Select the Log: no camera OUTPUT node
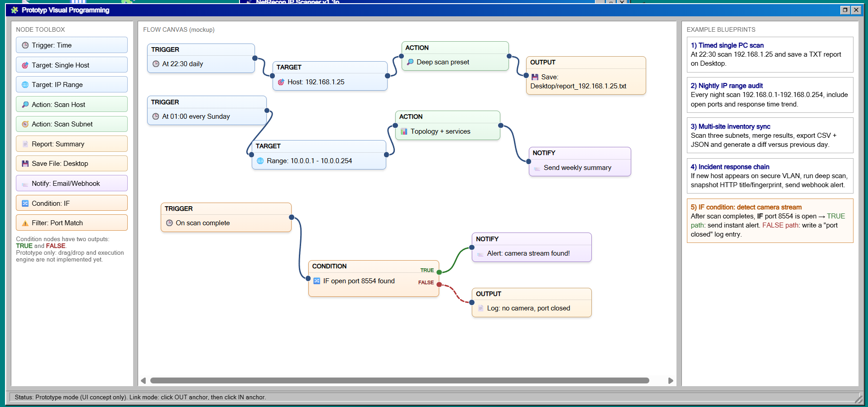This screenshot has width=868, height=407. coord(532,302)
